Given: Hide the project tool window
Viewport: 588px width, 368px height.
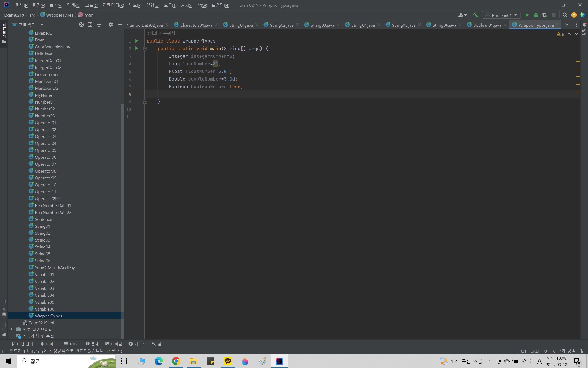Looking at the screenshot, I should (119, 25).
